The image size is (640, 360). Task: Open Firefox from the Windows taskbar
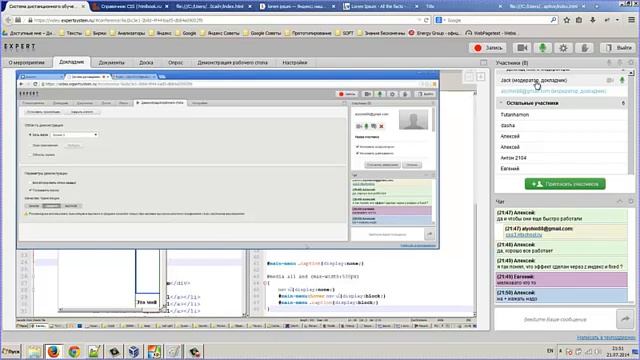point(53,351)
